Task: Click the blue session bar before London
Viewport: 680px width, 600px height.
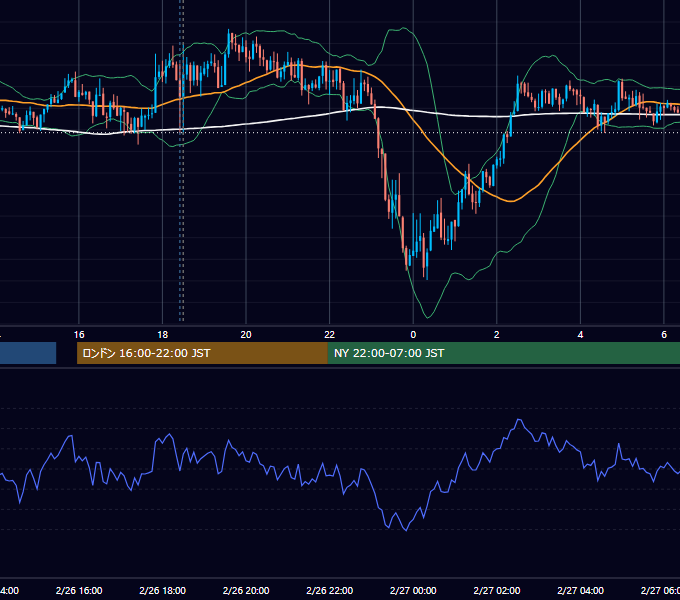Action: [28, 353]
